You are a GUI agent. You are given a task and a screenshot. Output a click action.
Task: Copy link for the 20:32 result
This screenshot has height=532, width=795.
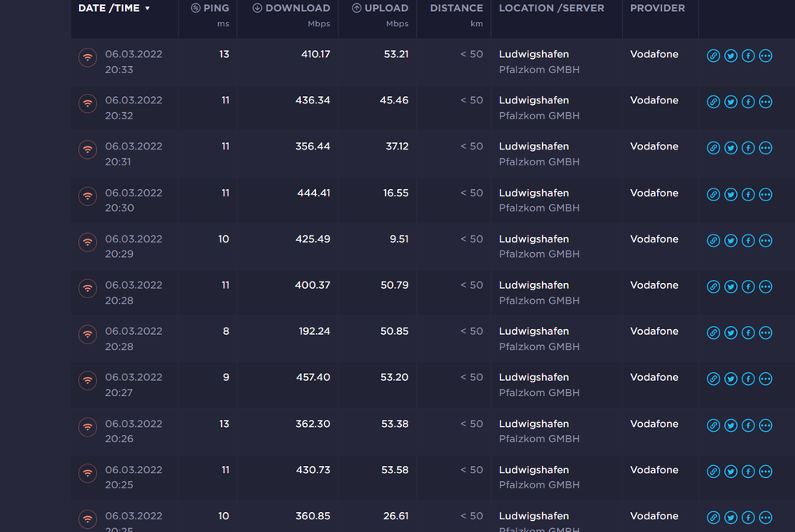[713, 102]
